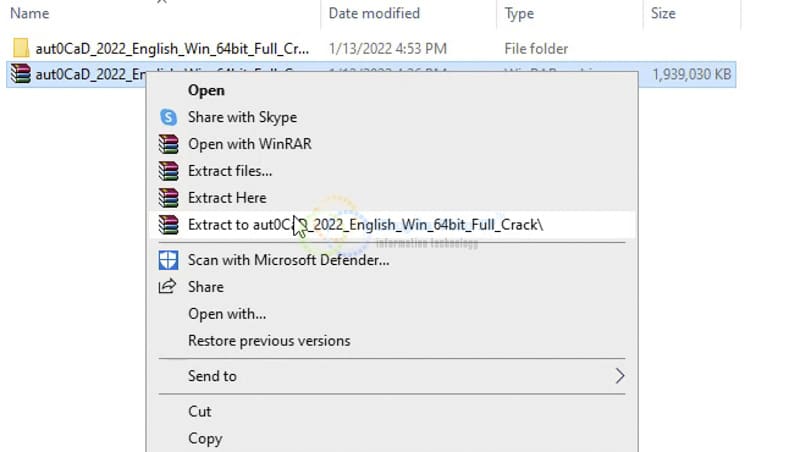Select the yellow folder icon in file list

point(21,48)
